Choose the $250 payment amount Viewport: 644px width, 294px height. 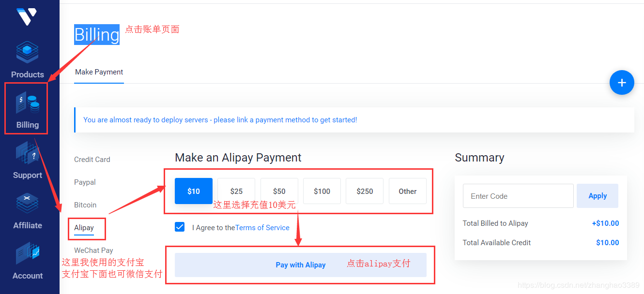(365, 191)
